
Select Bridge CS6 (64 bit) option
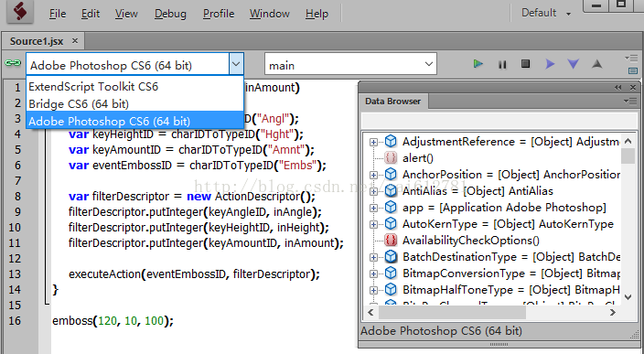pyautogui.click(x=134, y=104)
